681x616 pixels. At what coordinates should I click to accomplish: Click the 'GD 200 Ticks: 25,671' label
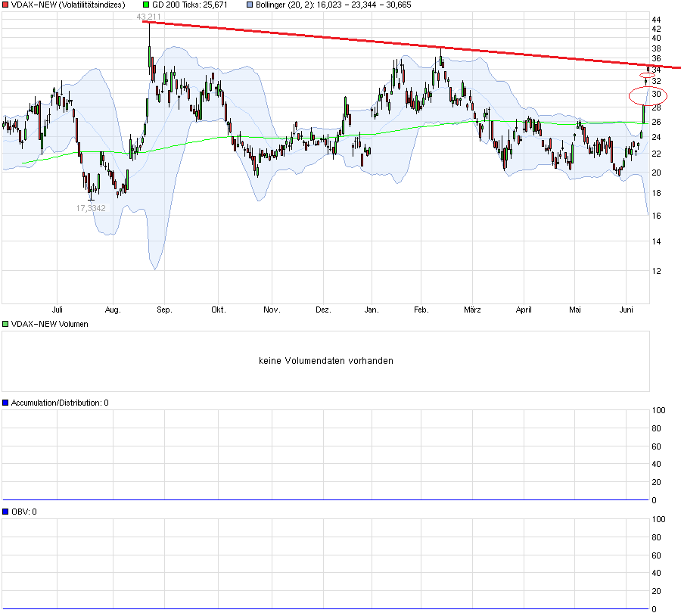coord(189,5)
